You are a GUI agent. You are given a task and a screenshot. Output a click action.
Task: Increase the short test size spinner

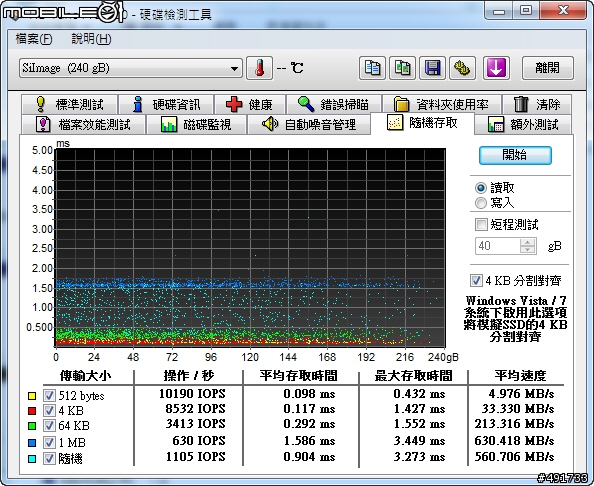pyautogui.click(x=527, y=242)
